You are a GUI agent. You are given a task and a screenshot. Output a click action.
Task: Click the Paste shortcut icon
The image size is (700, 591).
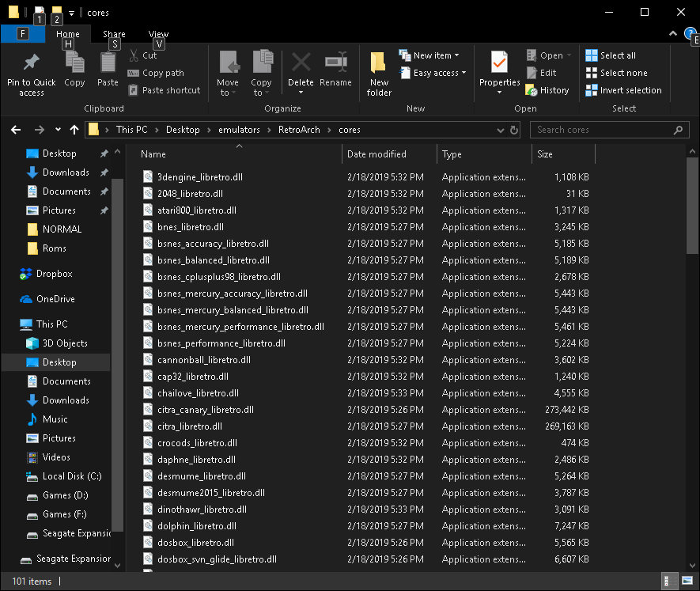pos(133,90)
